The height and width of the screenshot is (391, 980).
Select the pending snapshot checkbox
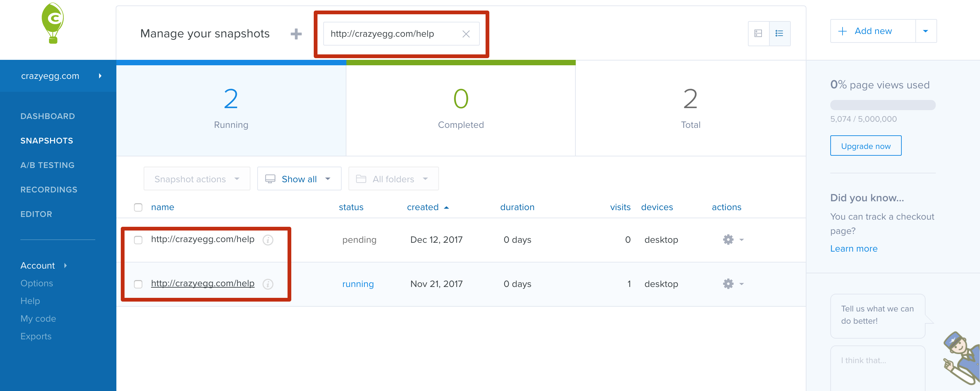[138, 240]
